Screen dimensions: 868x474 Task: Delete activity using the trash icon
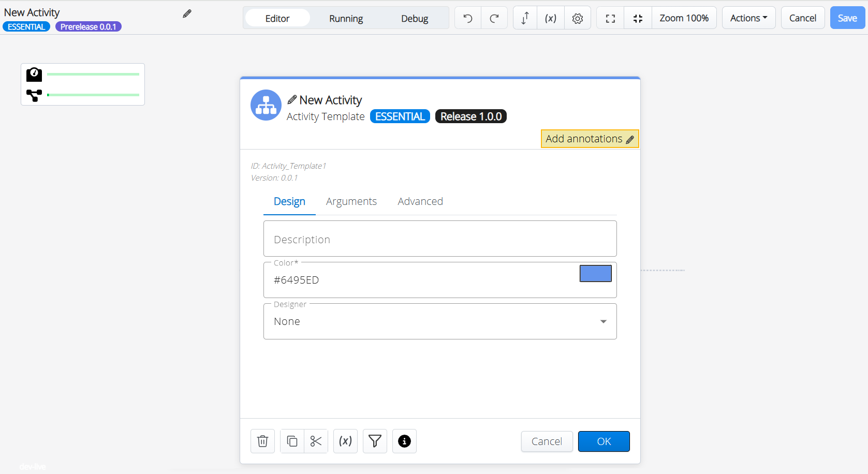tap(262, 441)
